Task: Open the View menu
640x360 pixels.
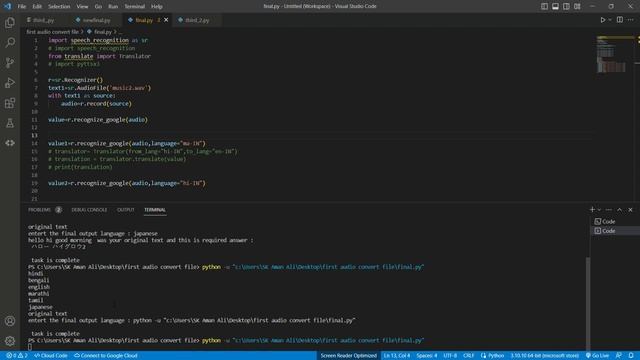Action: pos(82,6)
